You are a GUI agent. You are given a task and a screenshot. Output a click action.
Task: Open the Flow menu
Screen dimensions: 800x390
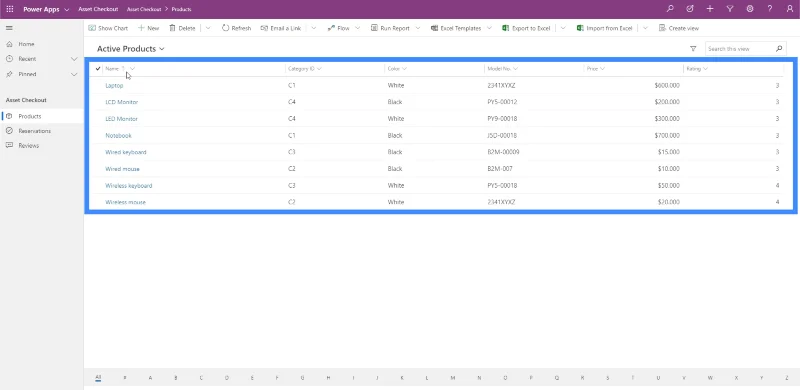coord(338,28)
